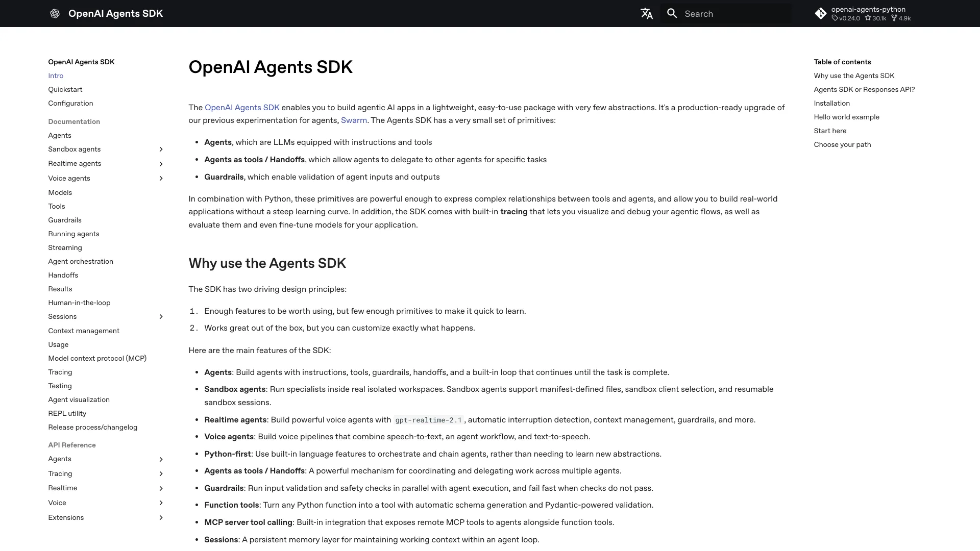This screenshot has height=551, width=980.
Task: Jump to Why use the Agents SDK
Action: pyautogui.click(x=854, y=76)
